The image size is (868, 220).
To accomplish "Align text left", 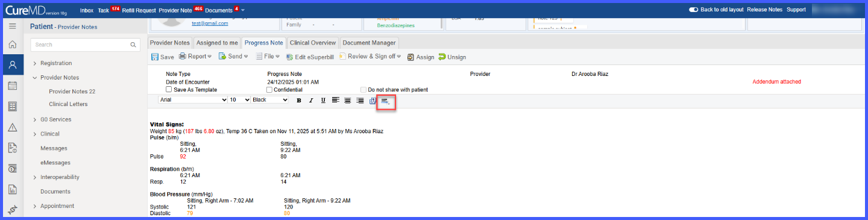I will click(336, 100).
